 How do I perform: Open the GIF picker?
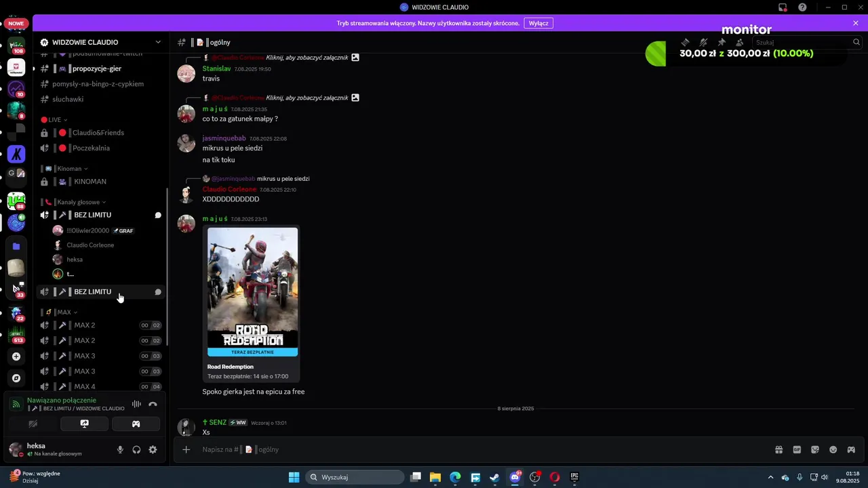pyautogui.click(x=797, y=449)
